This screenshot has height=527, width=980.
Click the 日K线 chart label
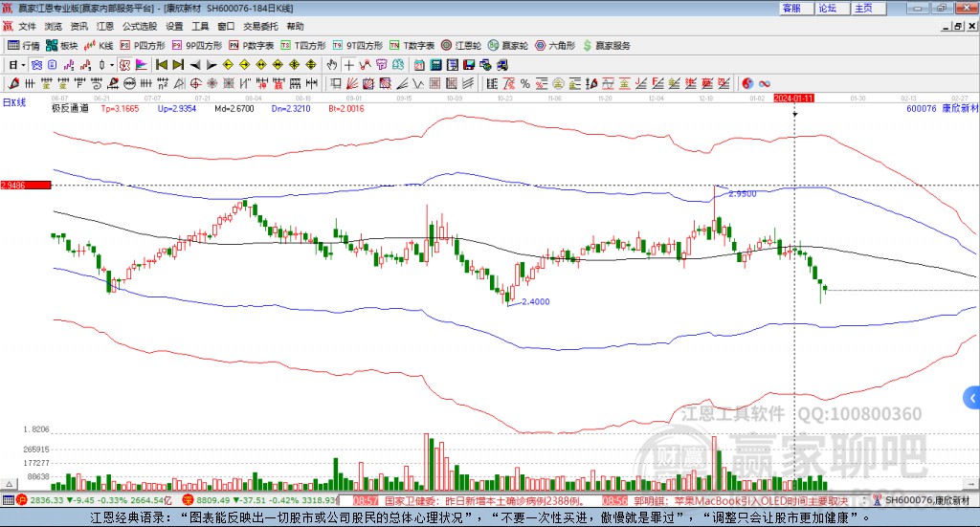tap(14, 102)
